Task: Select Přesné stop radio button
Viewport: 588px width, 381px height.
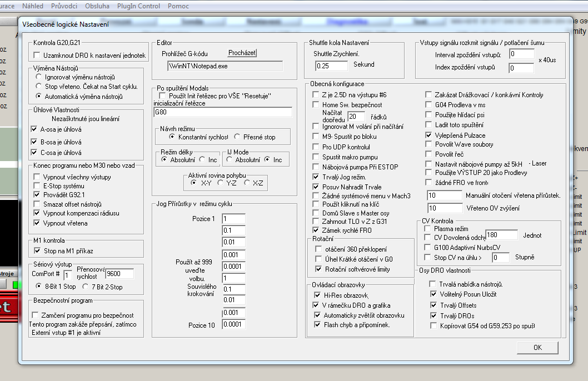Action: point(237,137)
